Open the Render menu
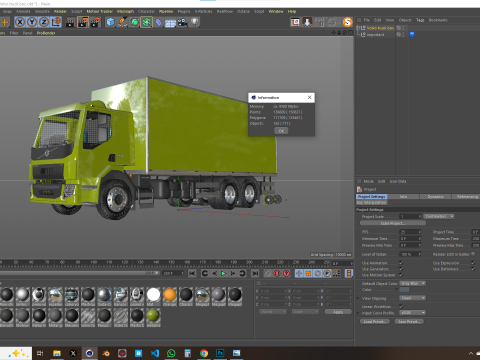Screen dimensions: 480x360 pyautogui.click(x=60, y=11)
